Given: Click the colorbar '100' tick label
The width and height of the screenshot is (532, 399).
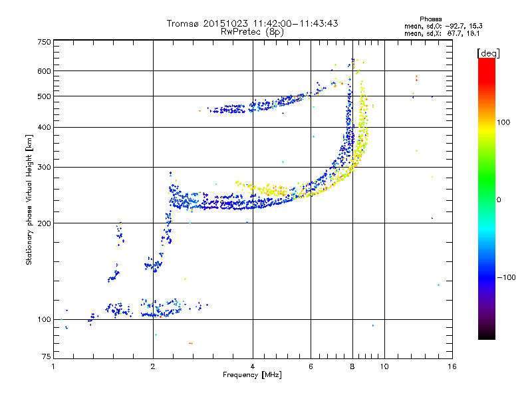Looking at the screenshot, I should click(503, 122).
